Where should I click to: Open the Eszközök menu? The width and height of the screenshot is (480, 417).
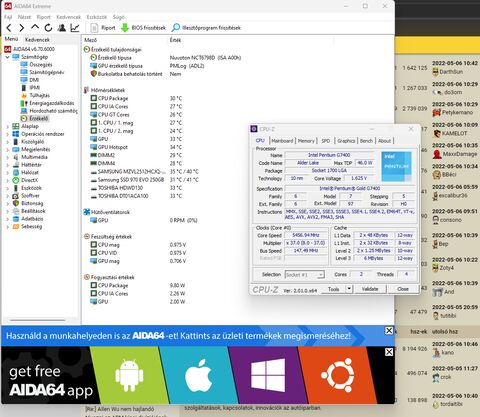97,17
